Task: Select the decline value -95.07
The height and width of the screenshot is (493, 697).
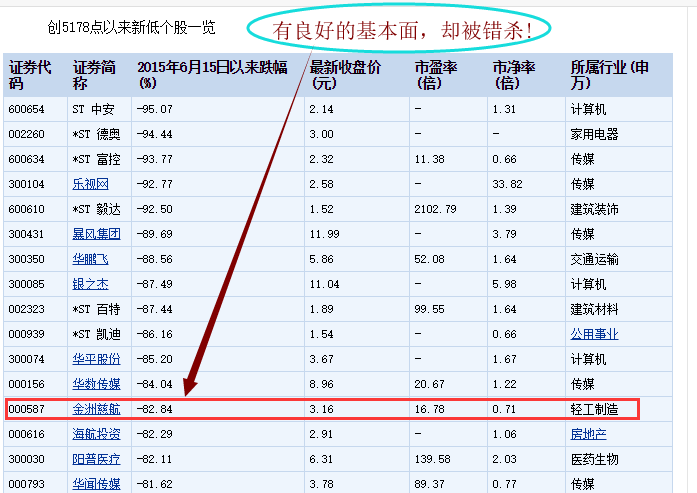Action: [154, 109]
